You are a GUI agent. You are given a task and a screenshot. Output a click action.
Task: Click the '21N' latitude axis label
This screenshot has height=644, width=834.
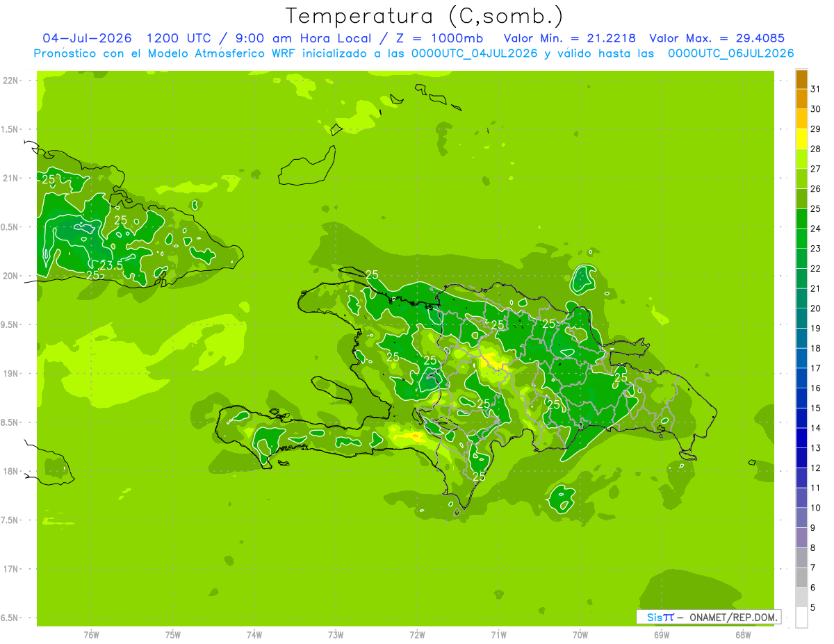coord(10,179)
